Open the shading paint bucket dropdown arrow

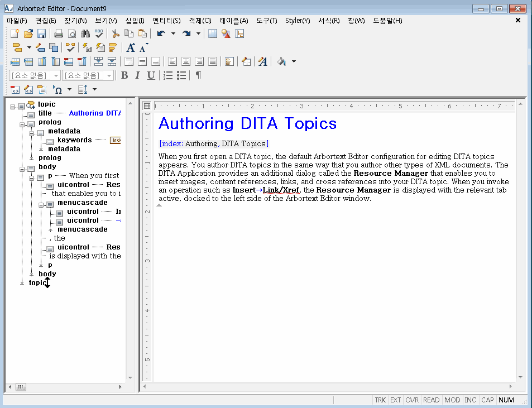[294, 61]
